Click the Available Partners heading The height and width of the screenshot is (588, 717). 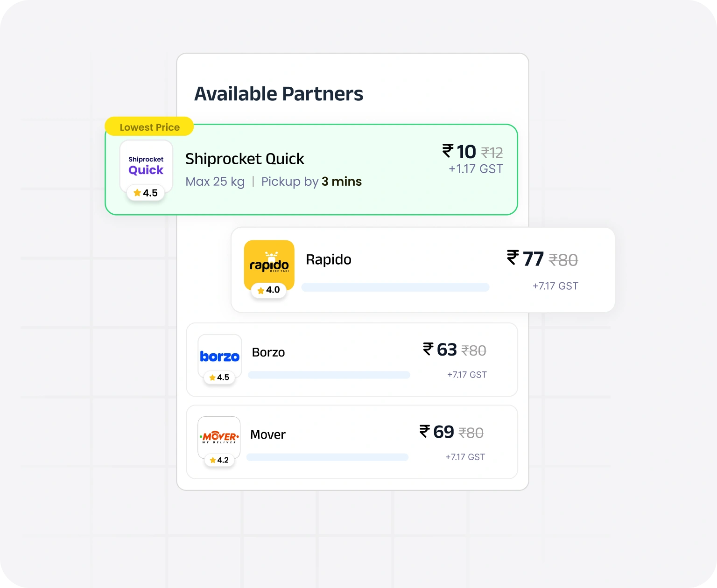tap(279, 94)
